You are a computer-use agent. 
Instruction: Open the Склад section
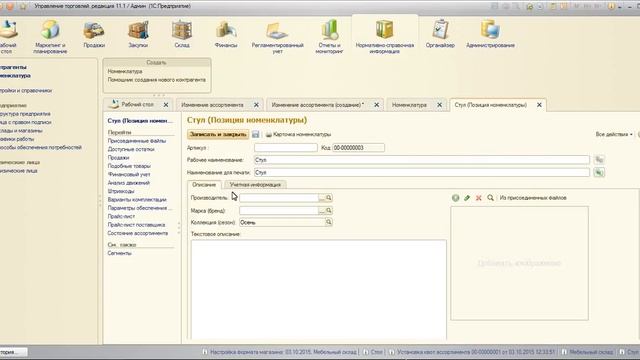(182, 35)
